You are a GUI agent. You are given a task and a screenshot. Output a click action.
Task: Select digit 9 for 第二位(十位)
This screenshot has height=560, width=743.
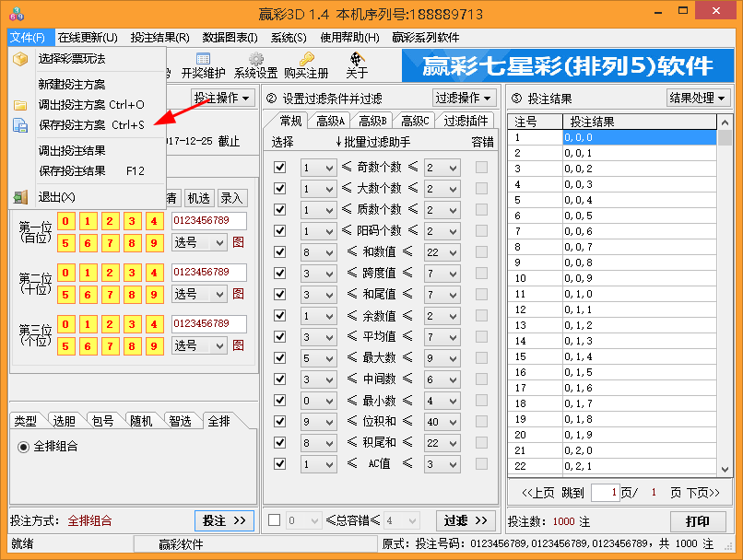pyautogui.click(x=154, y=295)
